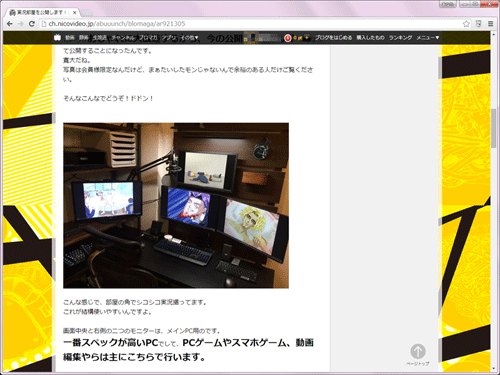
Task: Open the 動画 nav item
Action: [70, 38]
